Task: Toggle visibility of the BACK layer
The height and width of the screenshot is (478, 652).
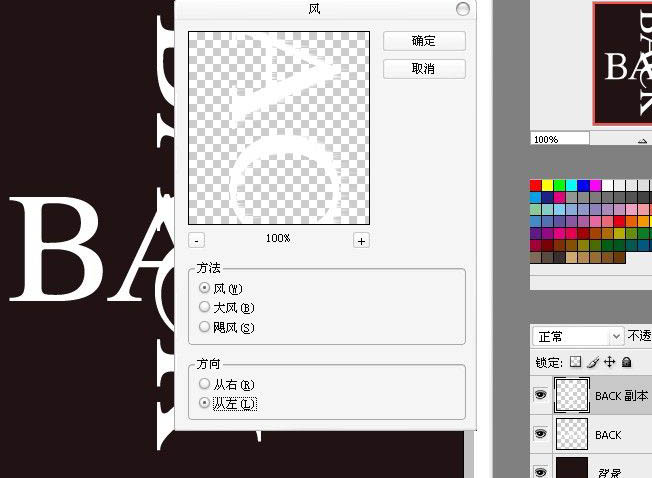Action: tap(541, 434)
